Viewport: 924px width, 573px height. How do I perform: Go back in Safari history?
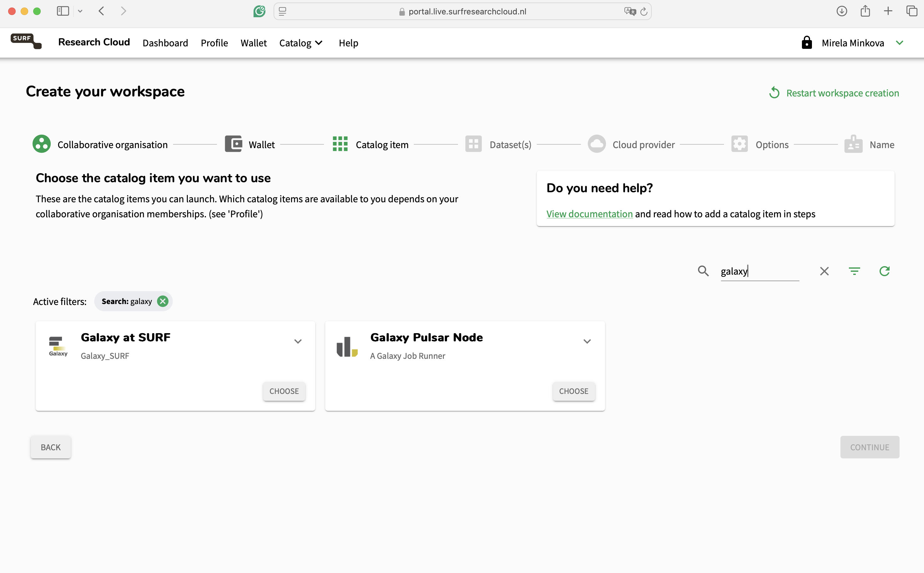tap(101, 11)
